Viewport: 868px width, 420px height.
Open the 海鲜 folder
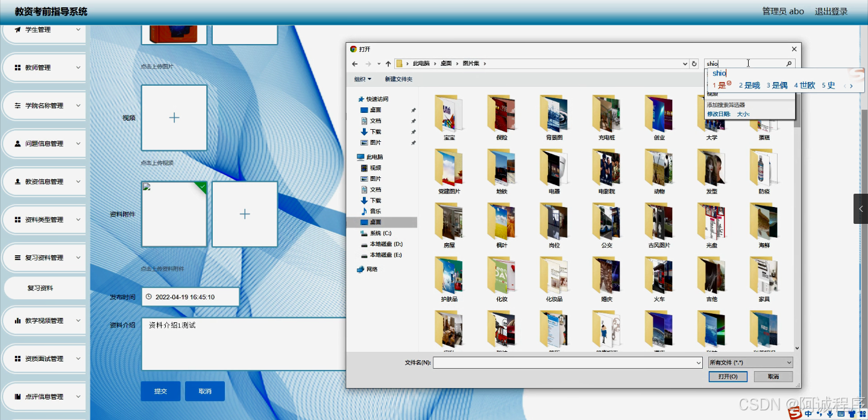(764, 226)
